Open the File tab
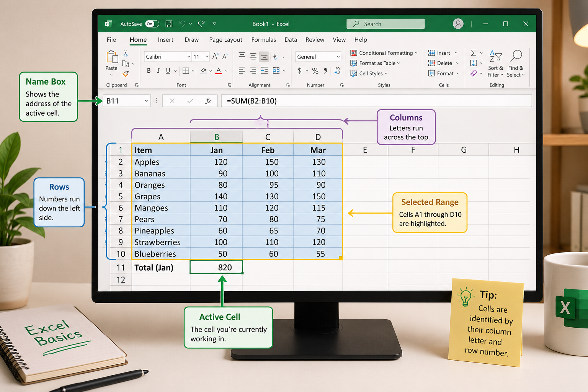Screen dimensions: 588x392 click(x=111, y=39)
